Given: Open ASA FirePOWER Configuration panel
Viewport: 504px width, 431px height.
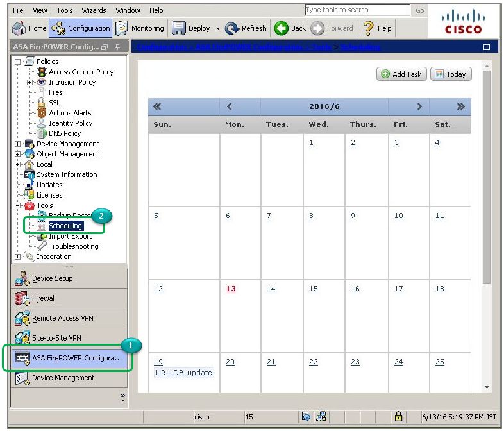Looking at the screenshot, I should coord(69,358).
